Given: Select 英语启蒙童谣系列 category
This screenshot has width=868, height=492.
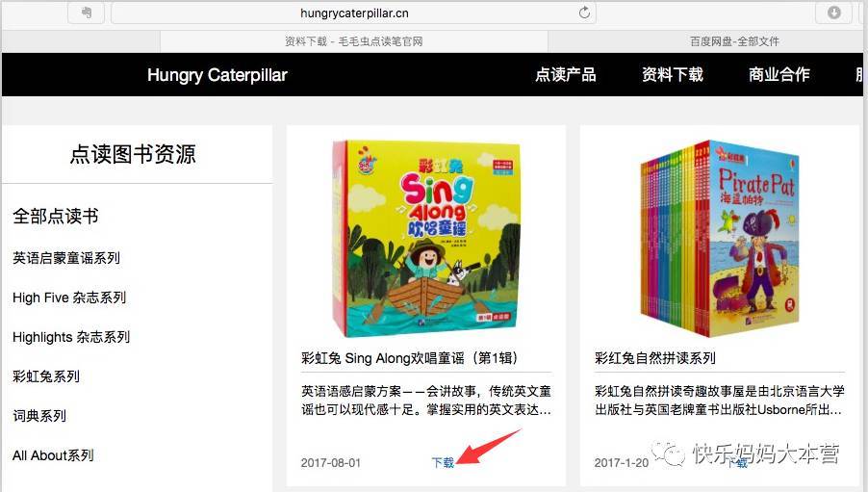Looking at the screenshot, I should [66, 258].
